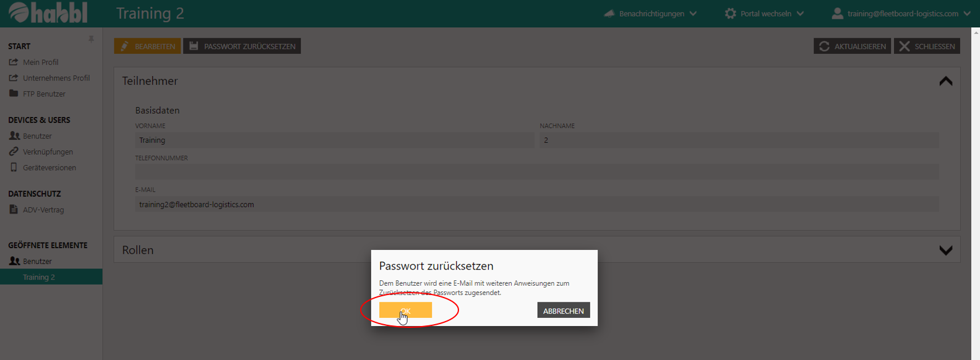Image resolution: width=980 pixels, height=360 pixels.
Task: Pin the sidebar with the pin icon
Action: 91,40
